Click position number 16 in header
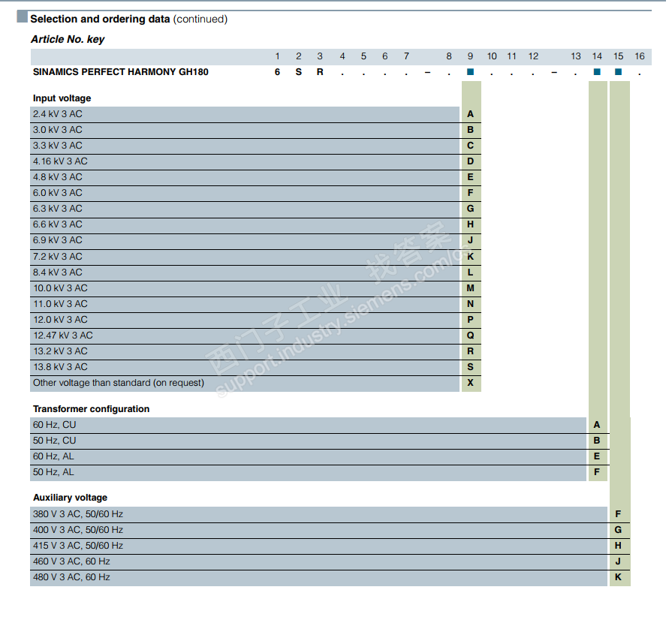This screenshot has width=672, height=617. [640, 56]
